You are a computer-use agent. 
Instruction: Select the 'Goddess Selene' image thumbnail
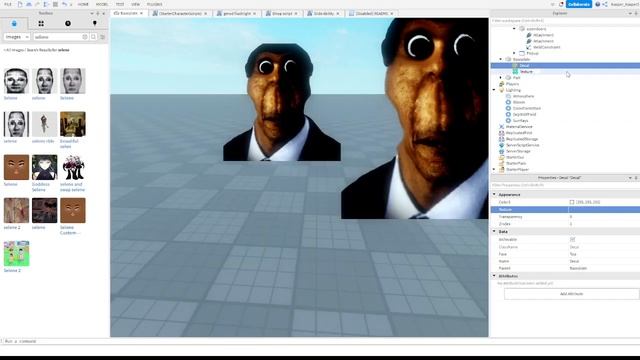coord(44,167)
